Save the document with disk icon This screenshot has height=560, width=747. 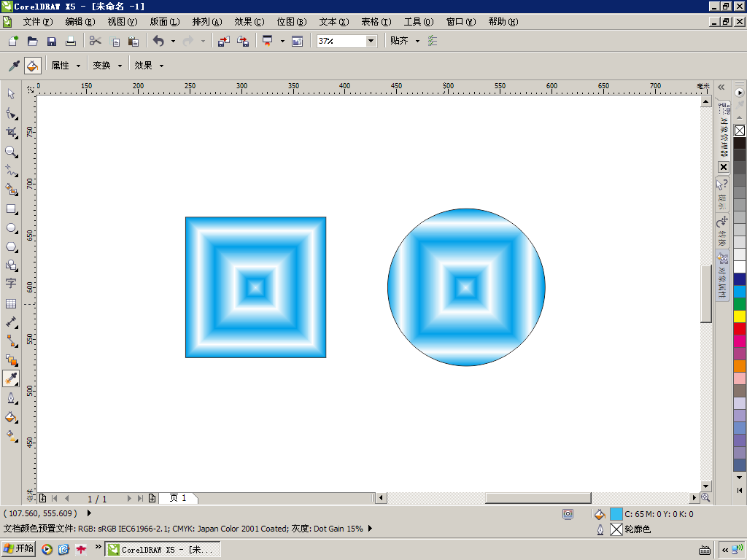click(x=52, y=41)
